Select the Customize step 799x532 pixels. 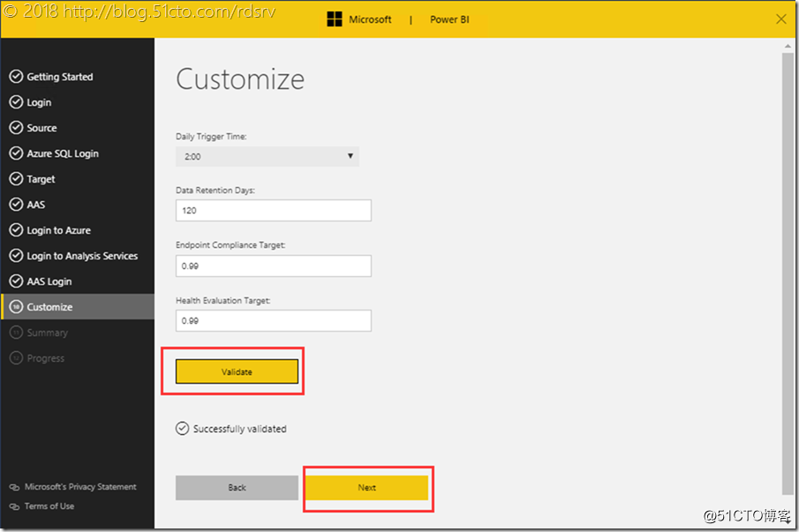tap(78, 306)
